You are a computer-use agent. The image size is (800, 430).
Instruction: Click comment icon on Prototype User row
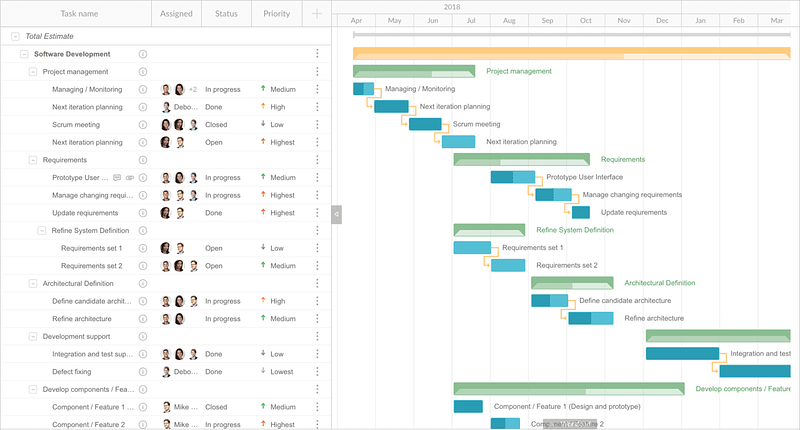click(117, 178)
